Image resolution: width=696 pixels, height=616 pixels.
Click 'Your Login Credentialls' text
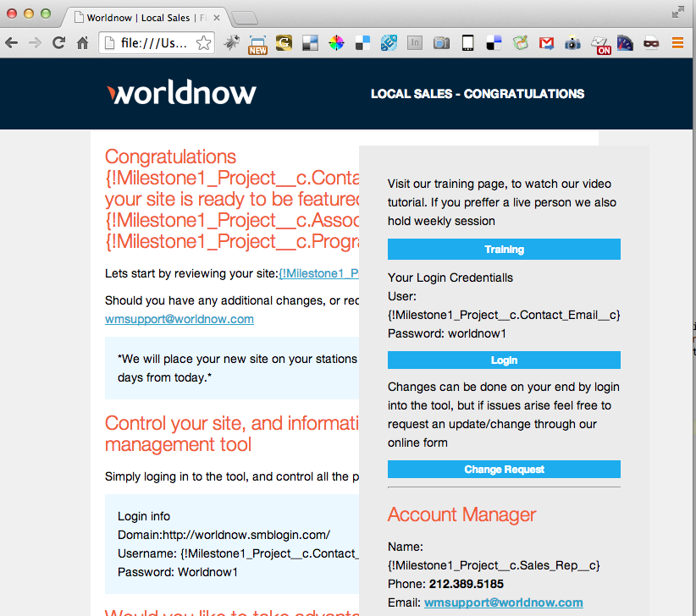[x=450, y=278]
